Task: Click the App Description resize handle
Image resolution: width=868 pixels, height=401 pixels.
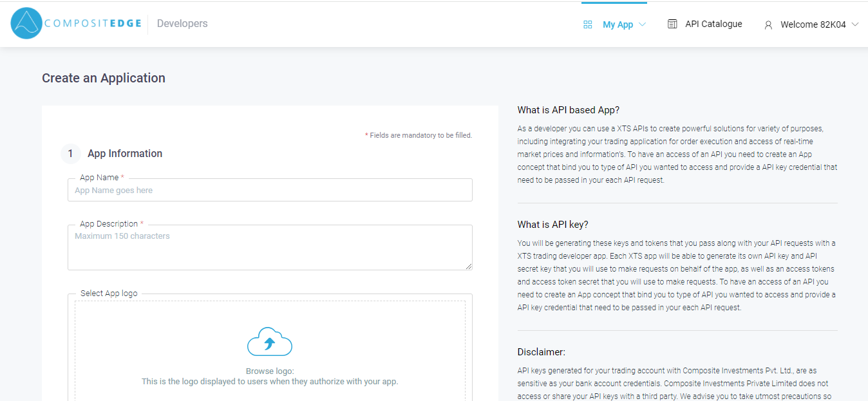Action: tap(469, 266)
